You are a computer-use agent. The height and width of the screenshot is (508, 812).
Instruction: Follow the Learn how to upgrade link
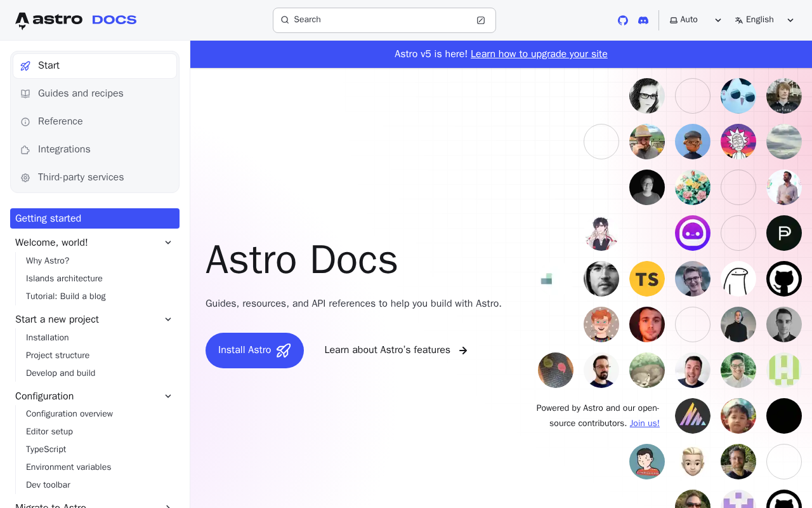tap(539, 54)
